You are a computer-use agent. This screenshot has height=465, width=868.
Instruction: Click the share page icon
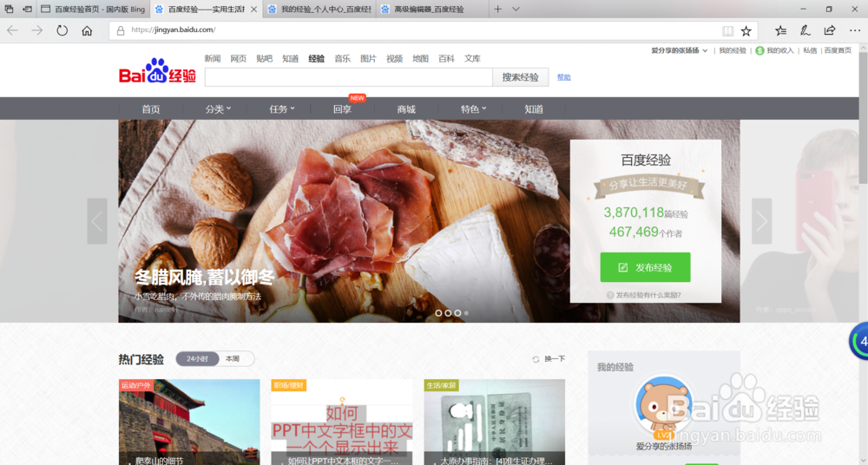[x=829, y=30]
